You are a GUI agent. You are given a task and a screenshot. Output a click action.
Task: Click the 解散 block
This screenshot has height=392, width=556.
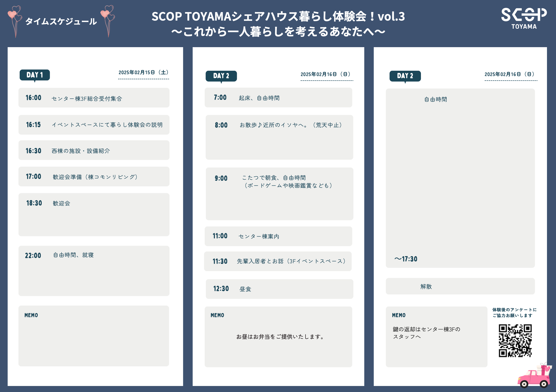tap(460, 286)
